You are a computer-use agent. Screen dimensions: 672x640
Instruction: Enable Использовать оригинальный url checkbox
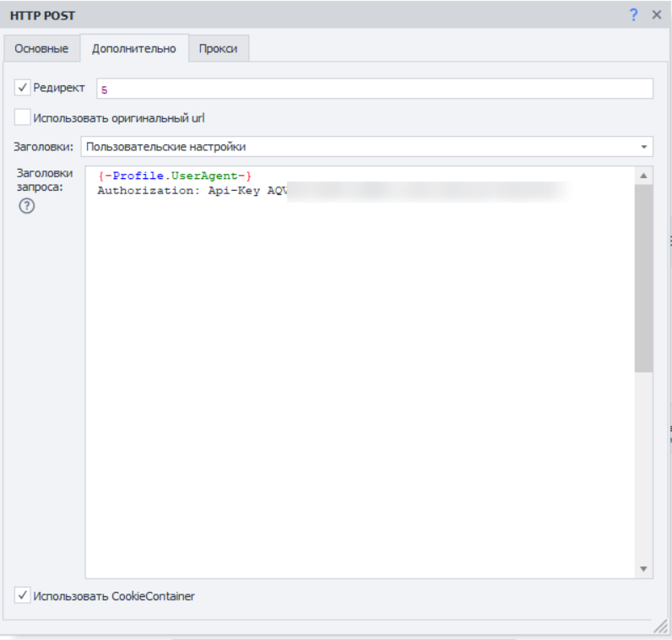[x=22, y=117]
